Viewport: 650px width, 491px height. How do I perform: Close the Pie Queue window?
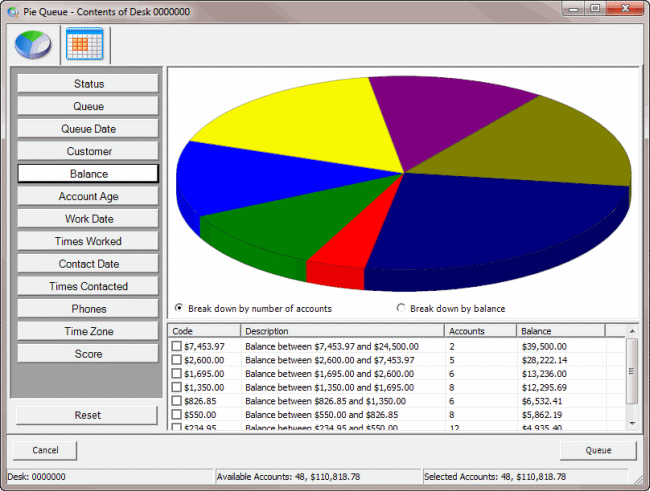point(625,8)
